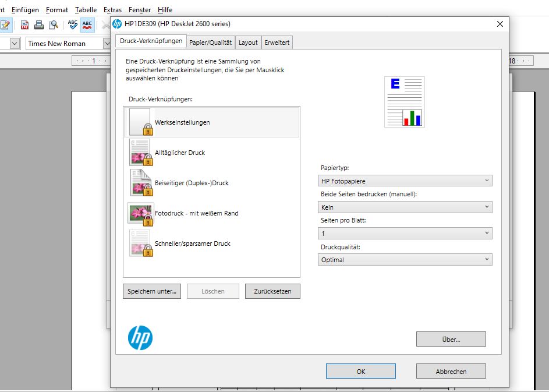Switch to the Papier/Qualität tab
Image resolution: width=549 pixels, height=392 pixels.
210,43
